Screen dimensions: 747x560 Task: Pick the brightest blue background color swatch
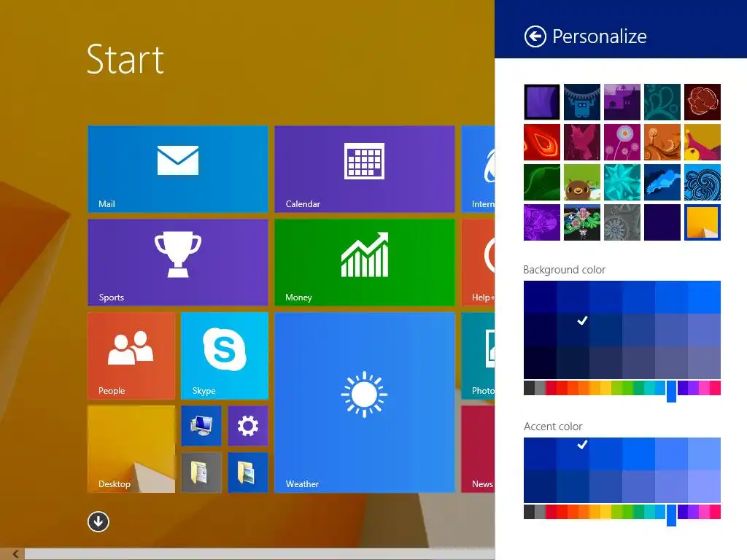[x=704, y=297]
